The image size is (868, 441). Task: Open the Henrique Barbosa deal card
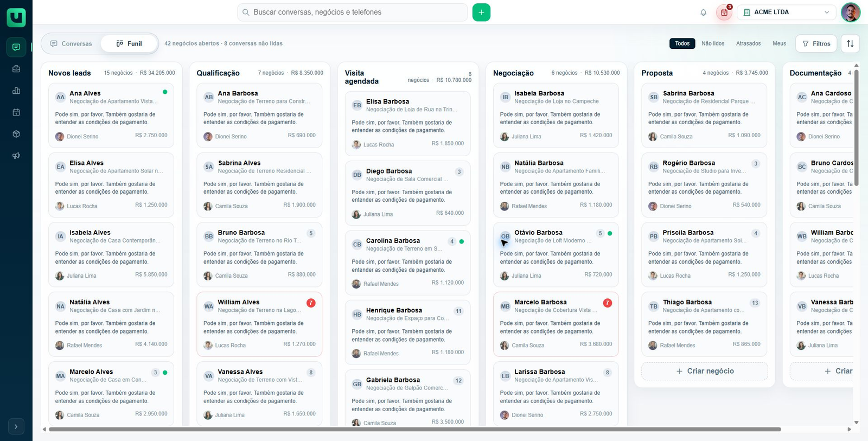click(x=407, y=333)
